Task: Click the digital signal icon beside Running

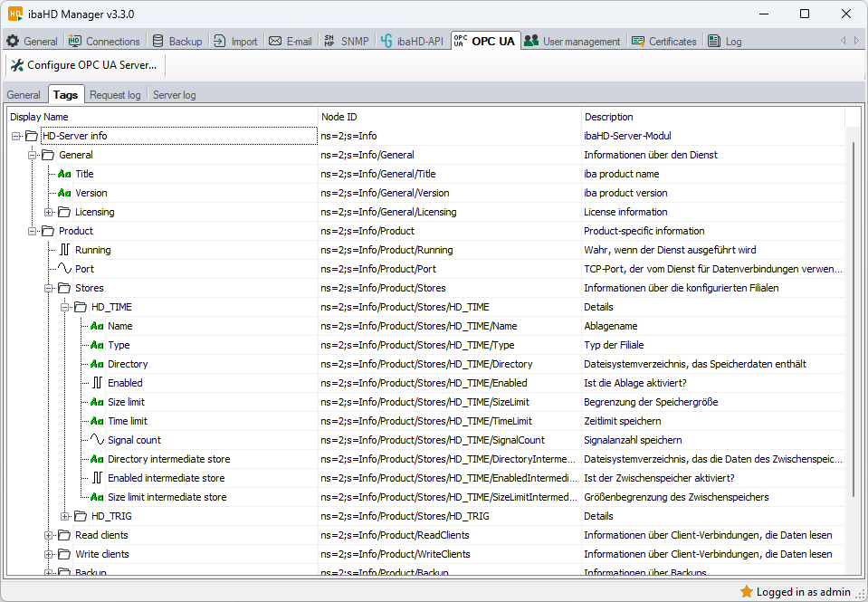Action: (x=64, y=250)
